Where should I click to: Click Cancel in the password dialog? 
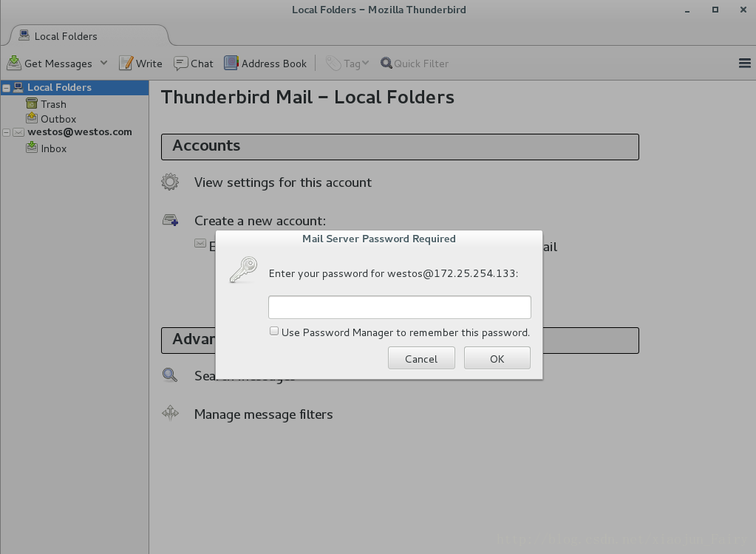(x=421, y=358)
